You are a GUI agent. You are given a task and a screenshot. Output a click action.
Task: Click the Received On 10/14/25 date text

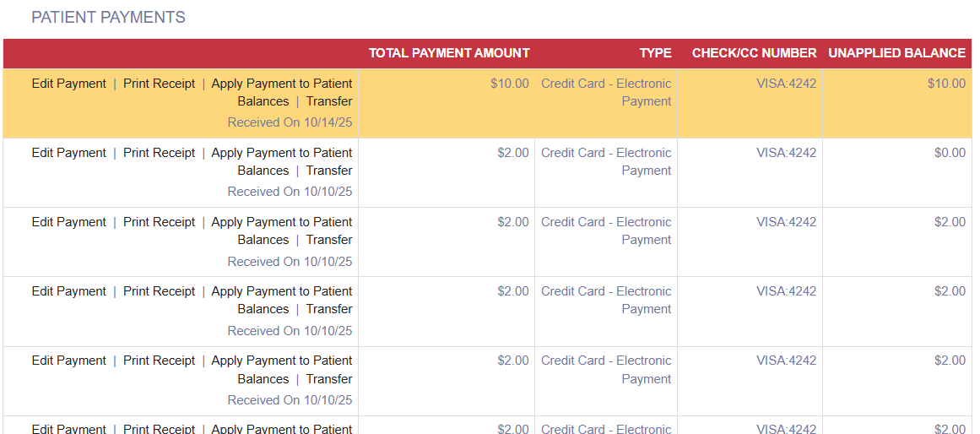coord(290,122)
